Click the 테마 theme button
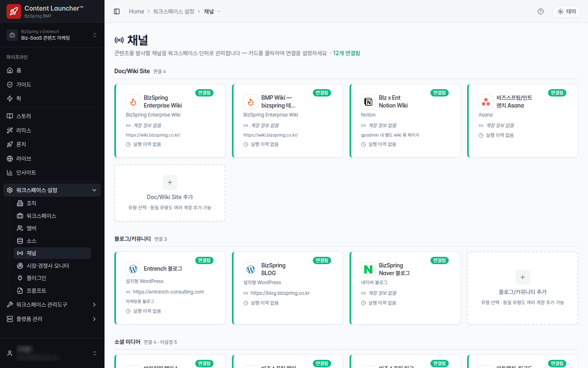Screen dimensions: 588x368 click(x=567, y=11)
